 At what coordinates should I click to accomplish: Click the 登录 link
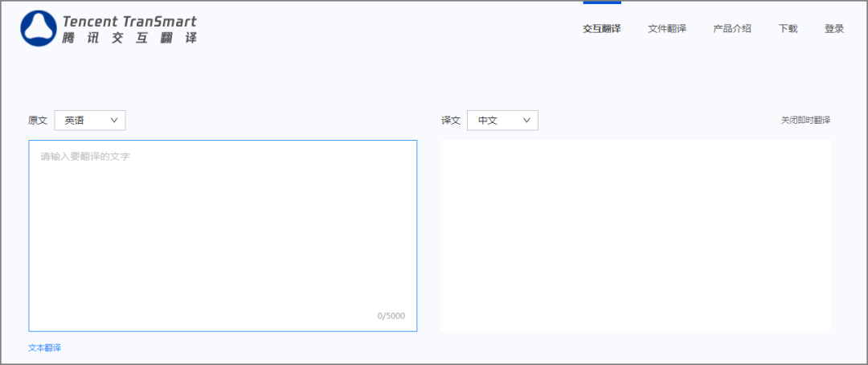834,29
